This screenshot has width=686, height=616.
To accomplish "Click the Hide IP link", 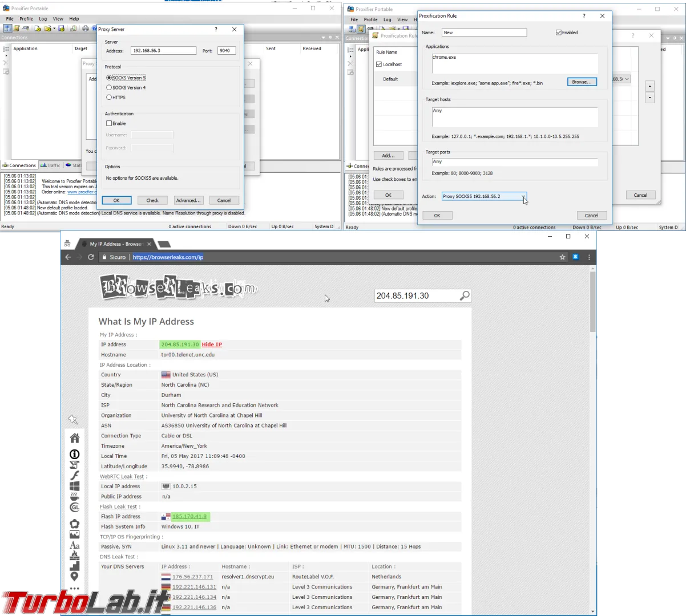I will [212, 345].
